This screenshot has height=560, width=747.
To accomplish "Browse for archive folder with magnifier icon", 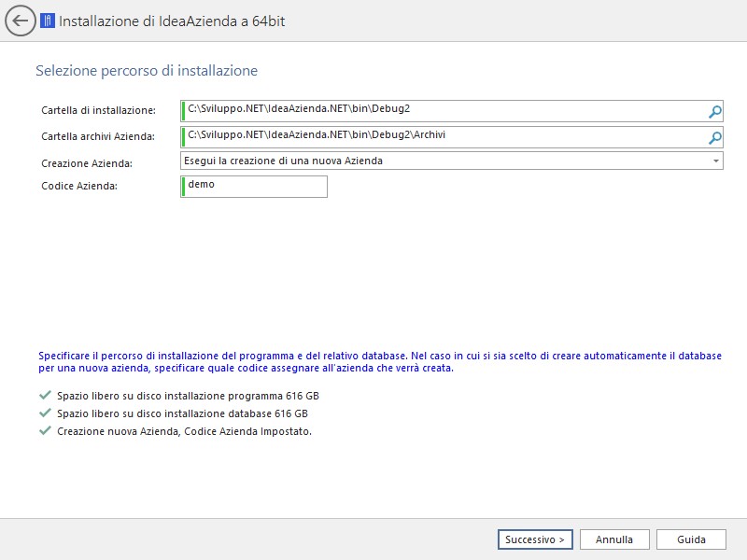I will 714,137.
